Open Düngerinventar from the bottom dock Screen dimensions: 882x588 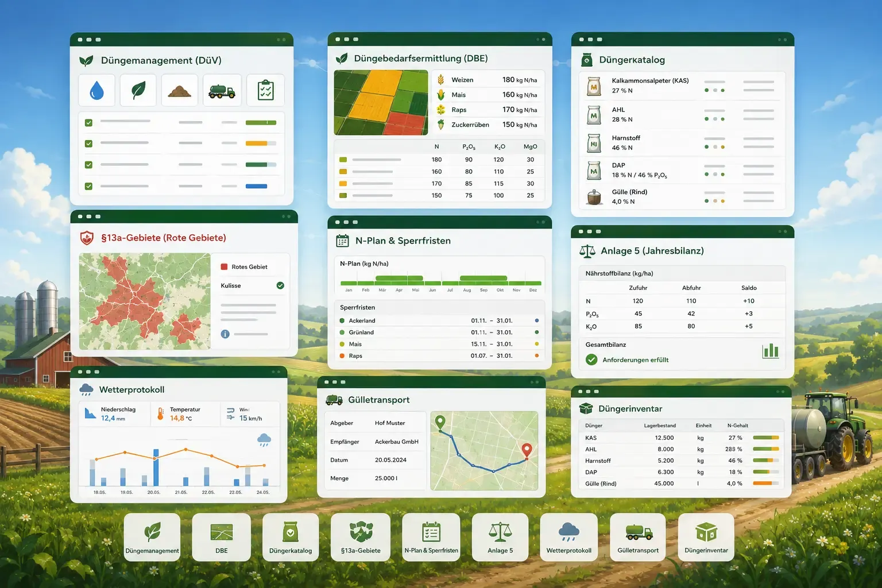pyautogui.click(x=706, y=537)
